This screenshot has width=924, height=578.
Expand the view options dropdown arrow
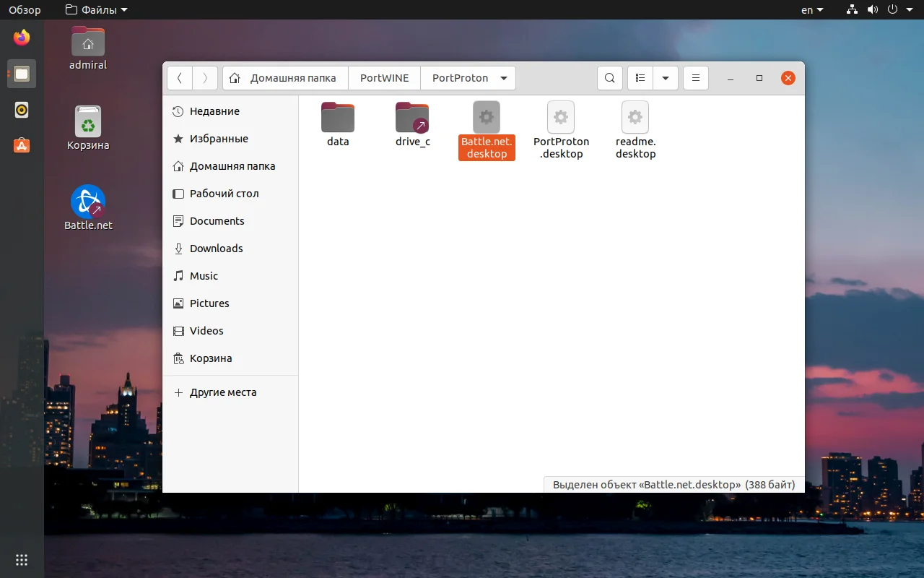pos(665,78)
